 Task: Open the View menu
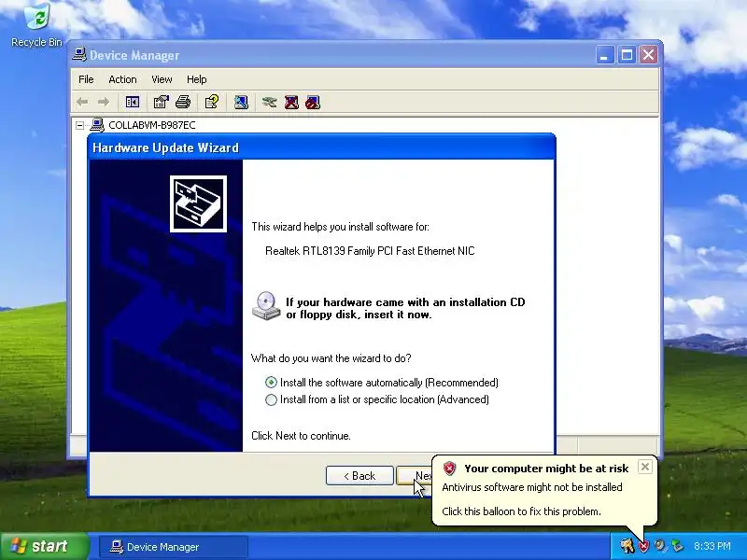click(162, 79)
